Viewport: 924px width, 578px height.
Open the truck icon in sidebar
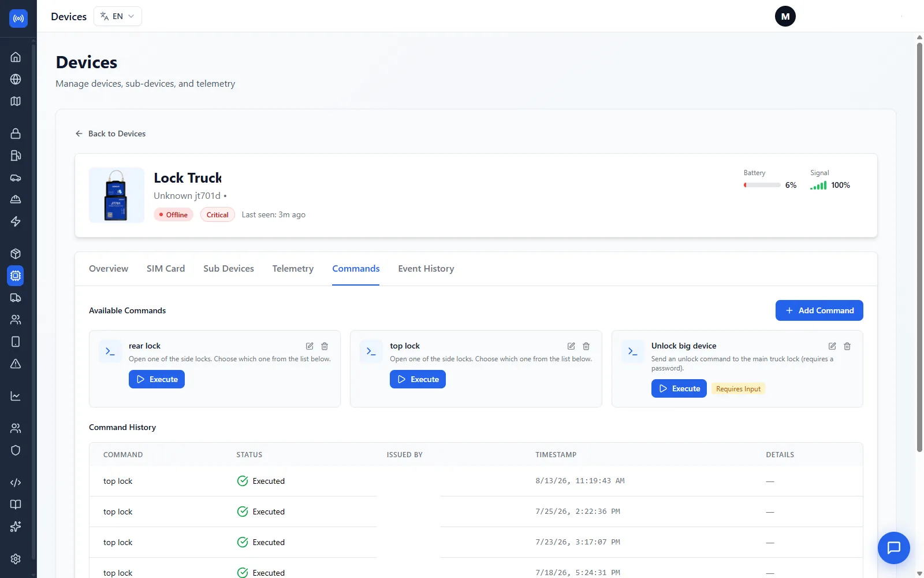coord(16,298)
